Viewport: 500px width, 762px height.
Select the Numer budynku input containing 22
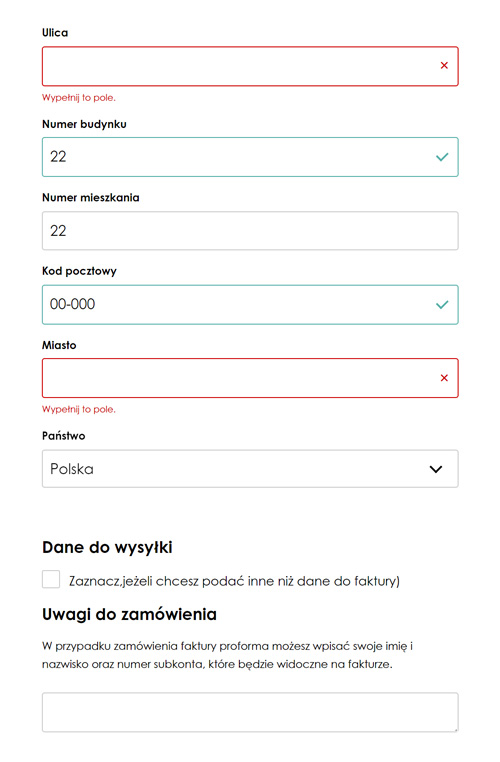pyautogui.click(x=250, y=157)
